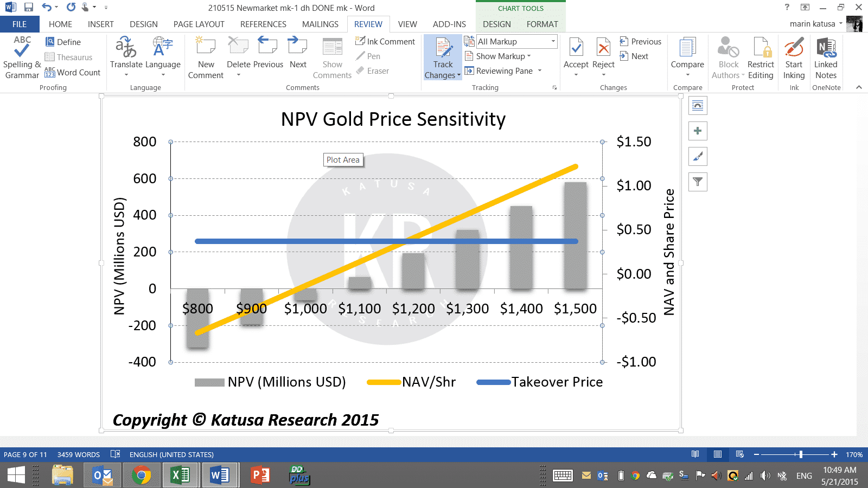This screenshot has width=868, height=488.
Task: Click the Translate icon
Action: point(126,49)
